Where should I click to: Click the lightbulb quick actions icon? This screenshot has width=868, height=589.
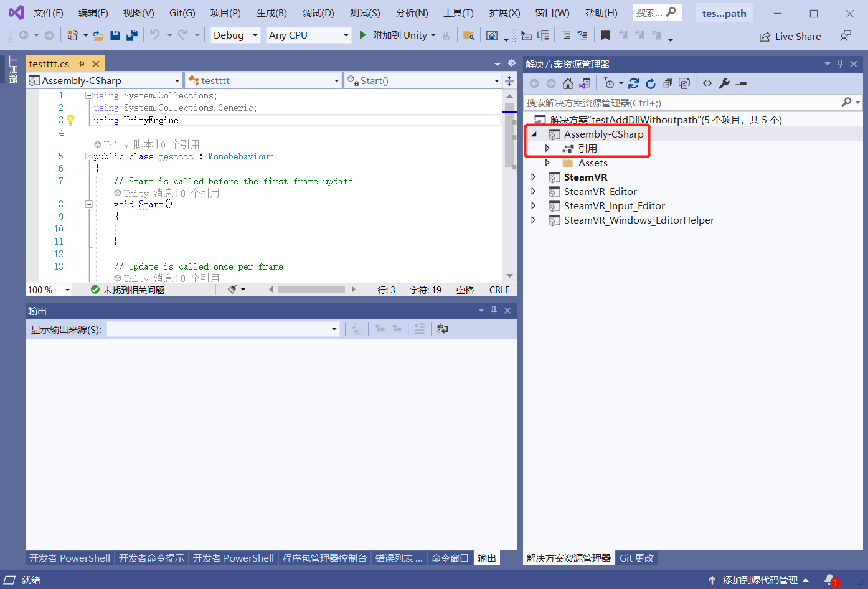(71, 120)
